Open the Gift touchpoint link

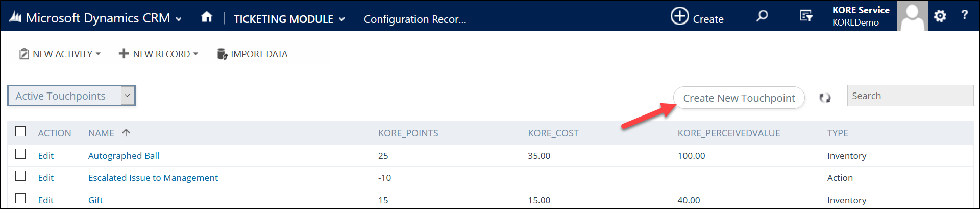[95, 200]
